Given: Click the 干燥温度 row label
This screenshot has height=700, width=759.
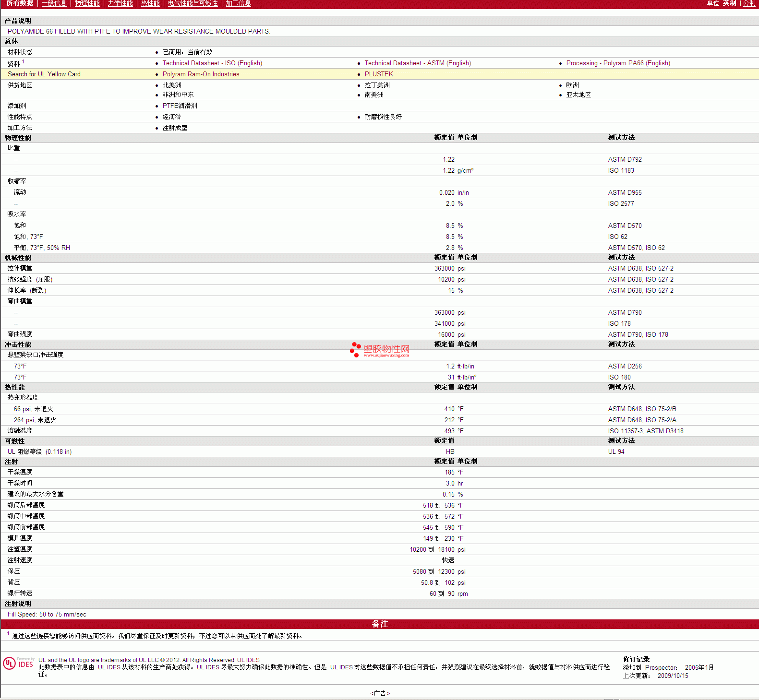Looking at the screenshot, I should coord(20,472).
